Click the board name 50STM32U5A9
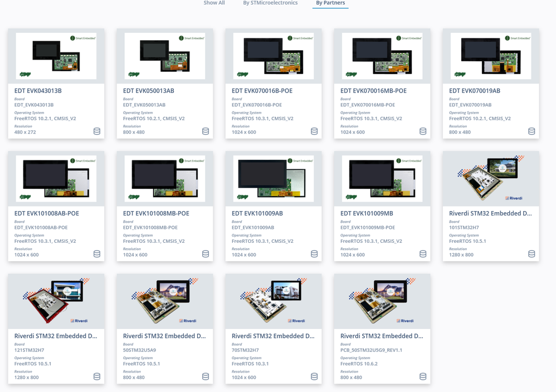This screenshot has height=392, width=556. (139, 350)
